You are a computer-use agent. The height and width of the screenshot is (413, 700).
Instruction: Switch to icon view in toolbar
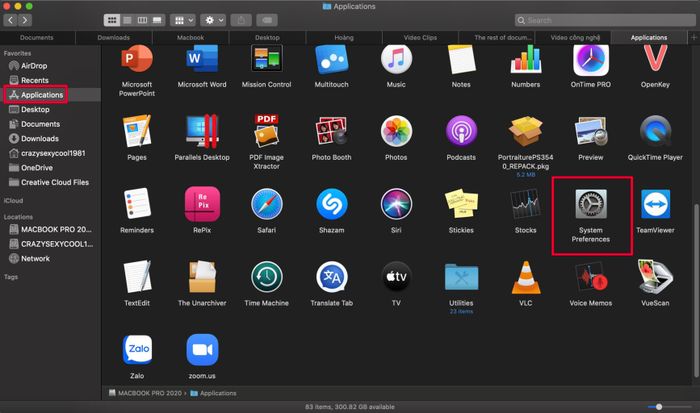pyautogui.click(x=112, y=20)
